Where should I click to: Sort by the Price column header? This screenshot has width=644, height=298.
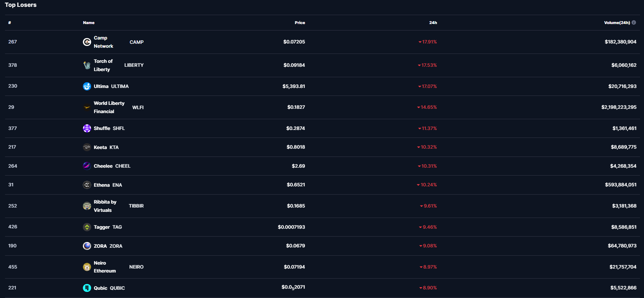click(300, 23)
